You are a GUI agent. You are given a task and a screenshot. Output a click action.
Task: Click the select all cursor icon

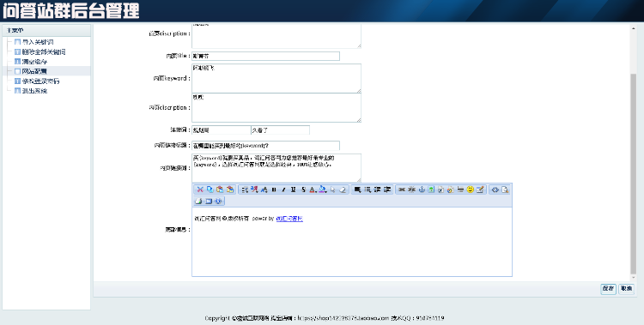click(332, 190)
